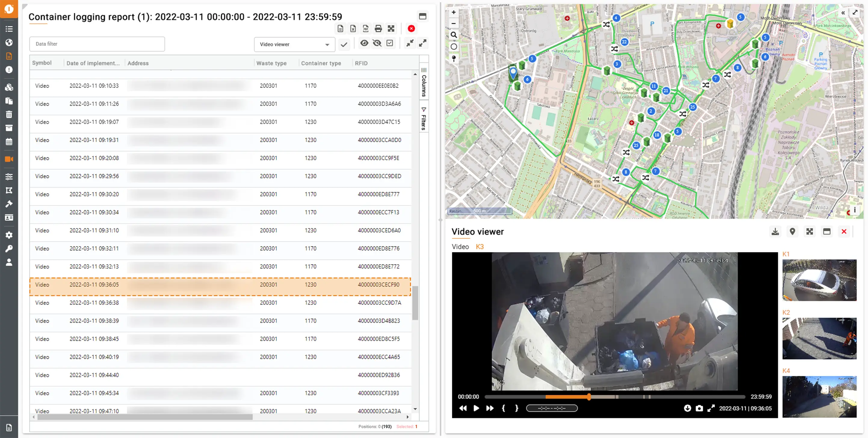
Task: Take a snapshot with the camera icon
Action: [699, 408]
